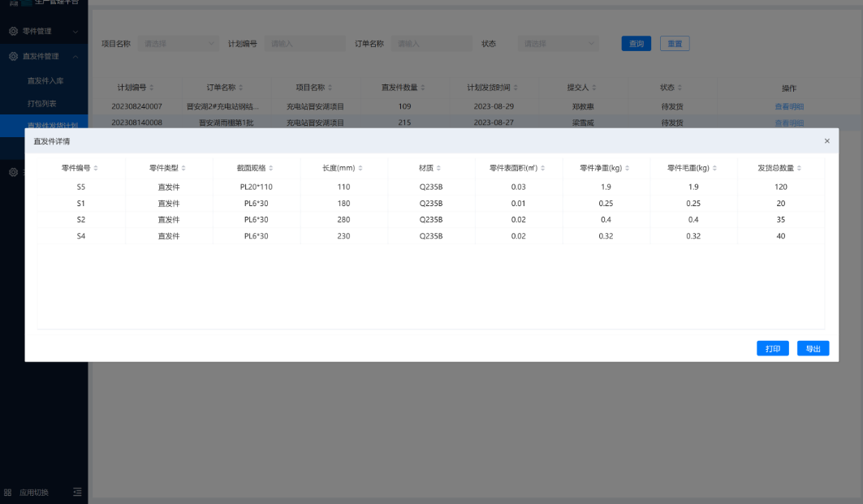Click the 截面规格 column sort icon
This screenshot has width=863, height=504.
click(x=271, y=168)
